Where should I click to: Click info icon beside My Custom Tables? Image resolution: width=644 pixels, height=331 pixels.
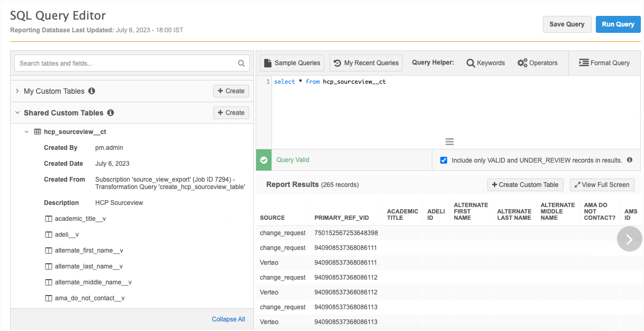[x=92, y=91]
